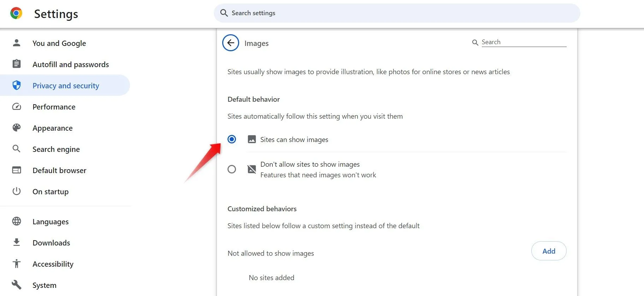Click the magnifier icon beside Images search
Image resolution: width=644 pixels, height=296 pixels.
[475, 42]
